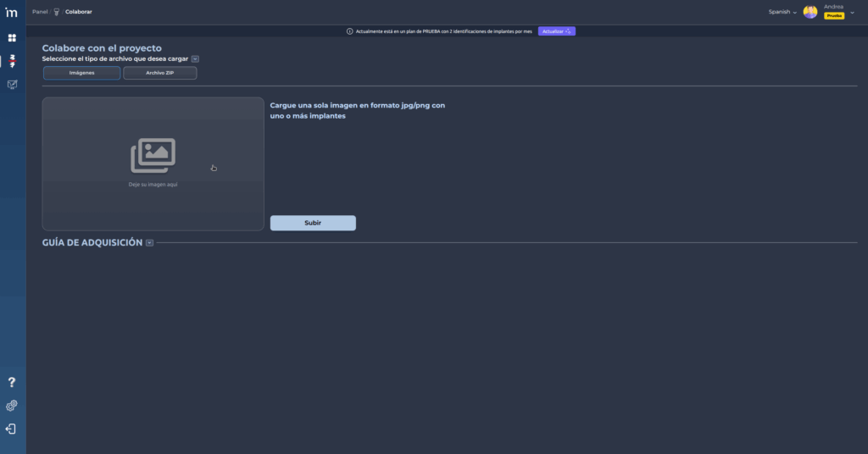Go to Panel in the breadcrumb
The image size is (868, 454).
[x=40, y=12]
